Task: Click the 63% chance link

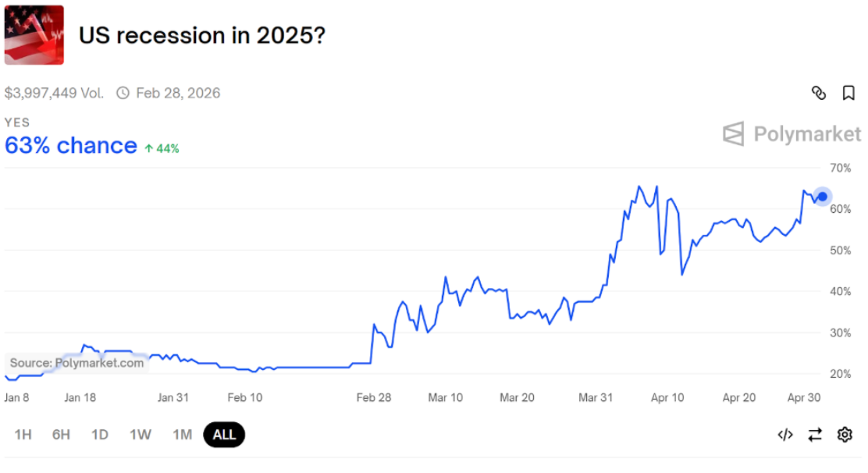Action: (x=71, y=145)
